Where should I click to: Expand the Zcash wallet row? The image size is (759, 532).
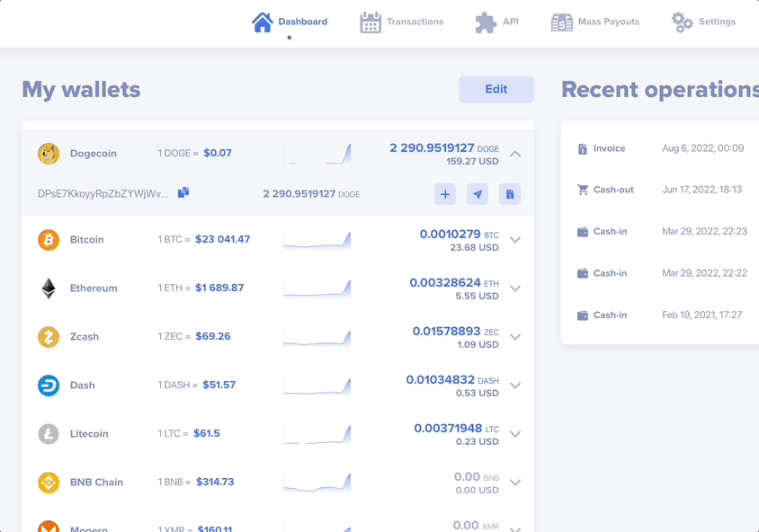tap(515, 337)
